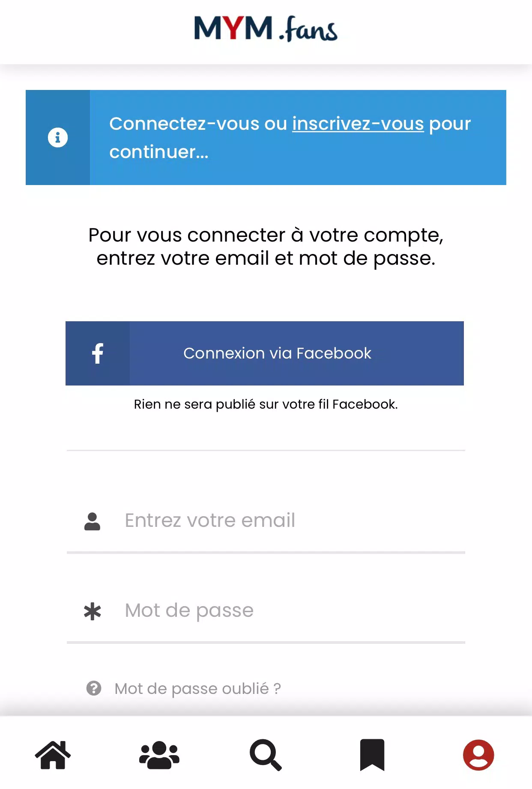The image size is (532, 789).
Task: Click the info icon in blue banner
Action: tap(58, 137)
